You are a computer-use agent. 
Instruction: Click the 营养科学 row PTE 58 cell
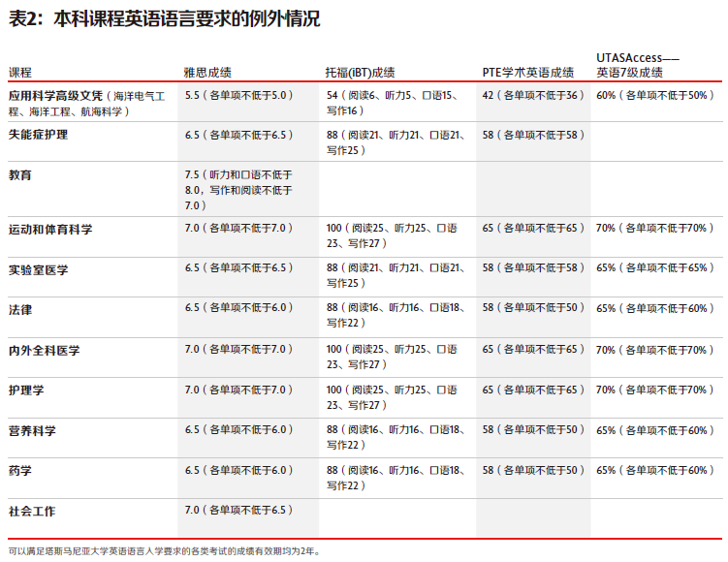533,429
